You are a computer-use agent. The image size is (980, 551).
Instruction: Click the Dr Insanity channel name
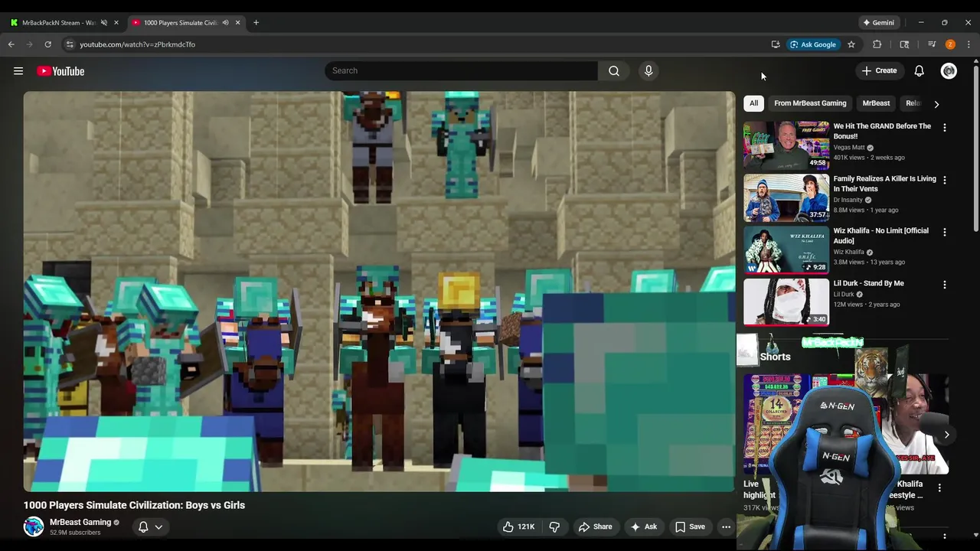tap(848, 200)
